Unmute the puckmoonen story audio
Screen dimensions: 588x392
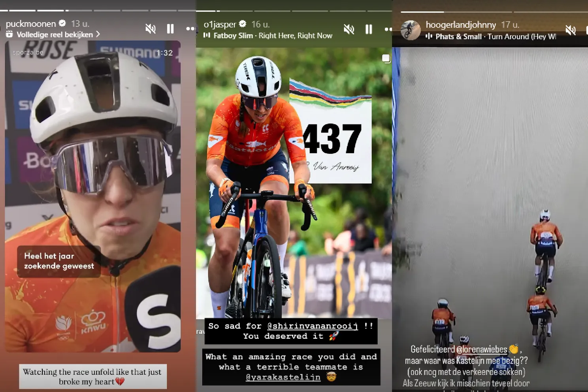tap(150, 29)
